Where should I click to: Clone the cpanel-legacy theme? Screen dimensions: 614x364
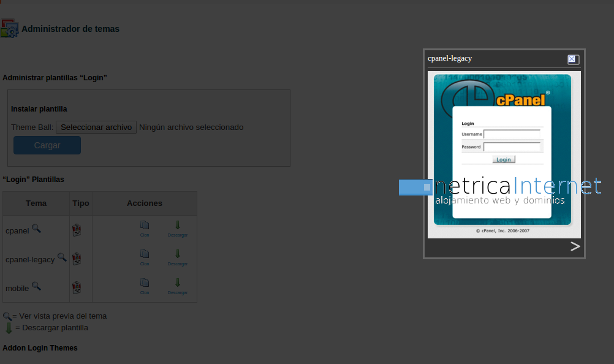click(x=145, y=257)
